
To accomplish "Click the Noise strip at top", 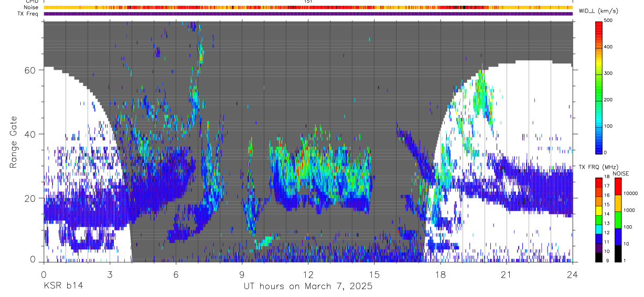I will coord(308,7).
